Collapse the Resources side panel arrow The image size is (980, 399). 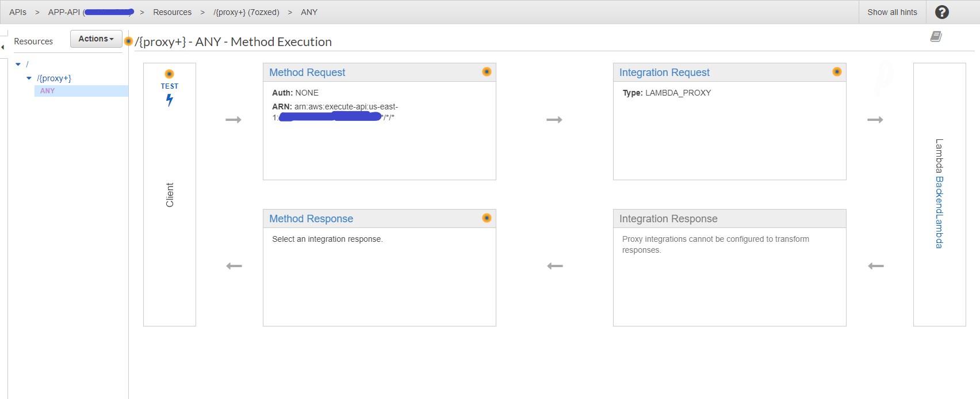(x=3, y=47)
